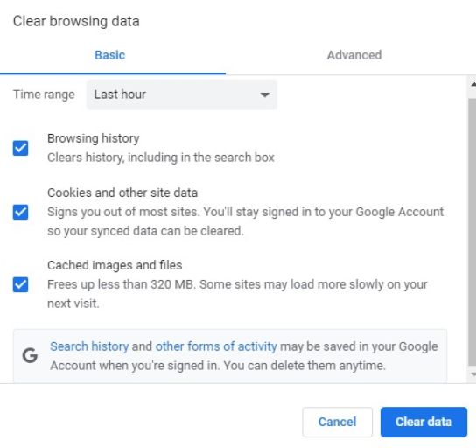Click the Time range label
Screen dimensions: 476x448
44,94
